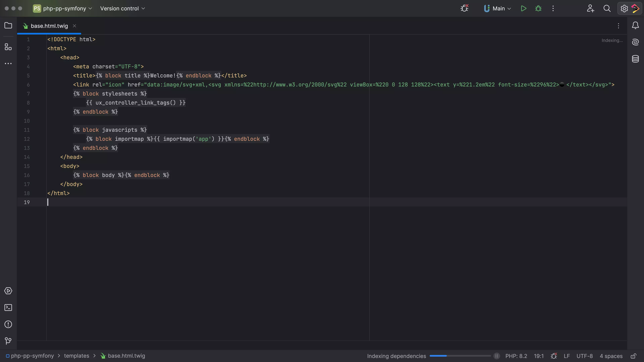Open the Project tool window
Image resolution: width=644 pixels, height=362 pixels.
pos(8,25)
